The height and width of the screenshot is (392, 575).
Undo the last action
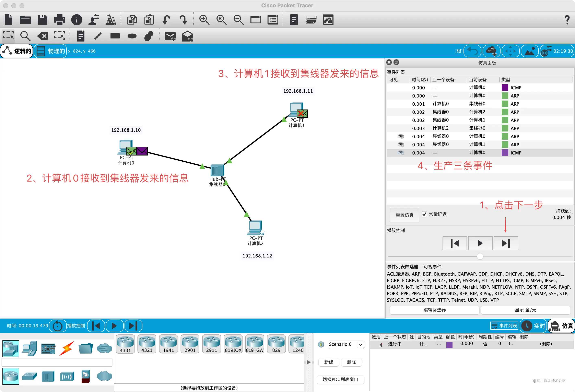tap(166, 20)
